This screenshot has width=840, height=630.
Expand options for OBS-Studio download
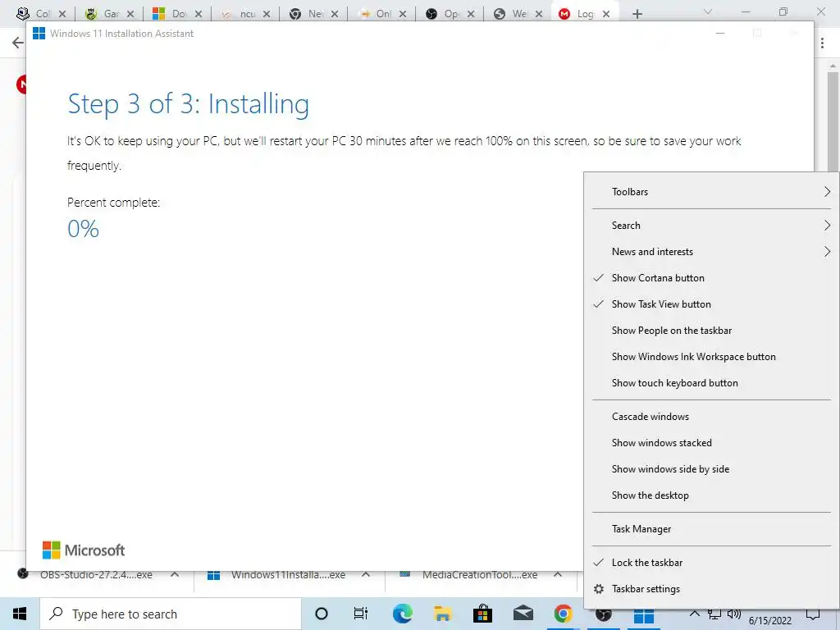175,575
